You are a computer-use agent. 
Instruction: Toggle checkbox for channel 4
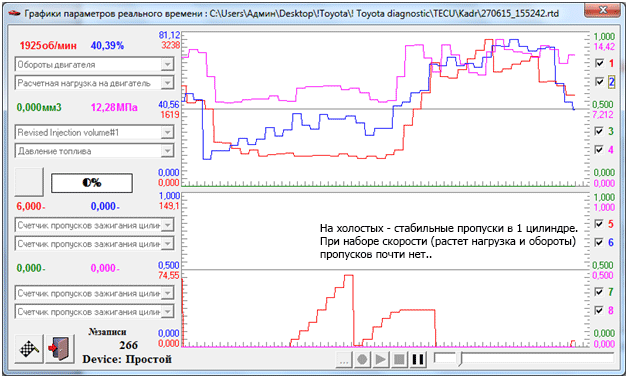[600, 149]
